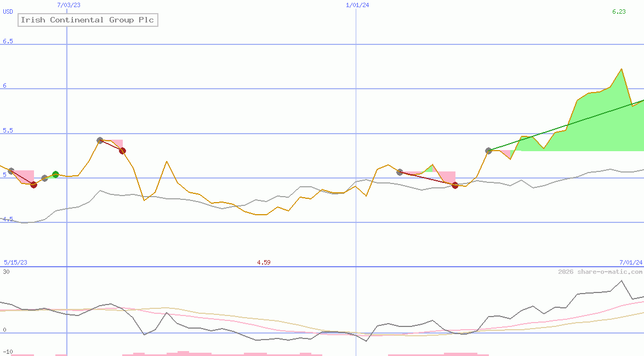Click the red marker after the 5.4 peak

pos(122,151)
